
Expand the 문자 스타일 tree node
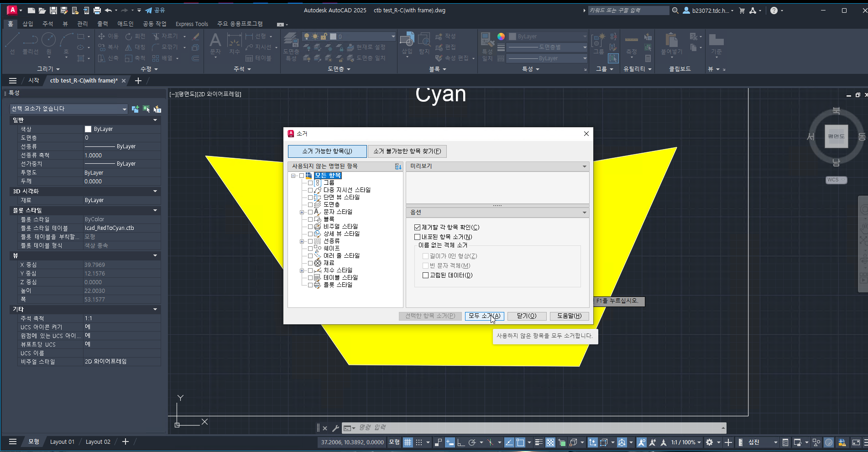point(302,212)
